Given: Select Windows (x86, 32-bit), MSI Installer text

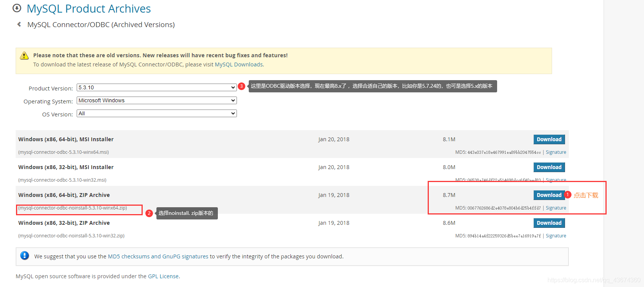Looking at the screenshot, I should pos(66,167).
